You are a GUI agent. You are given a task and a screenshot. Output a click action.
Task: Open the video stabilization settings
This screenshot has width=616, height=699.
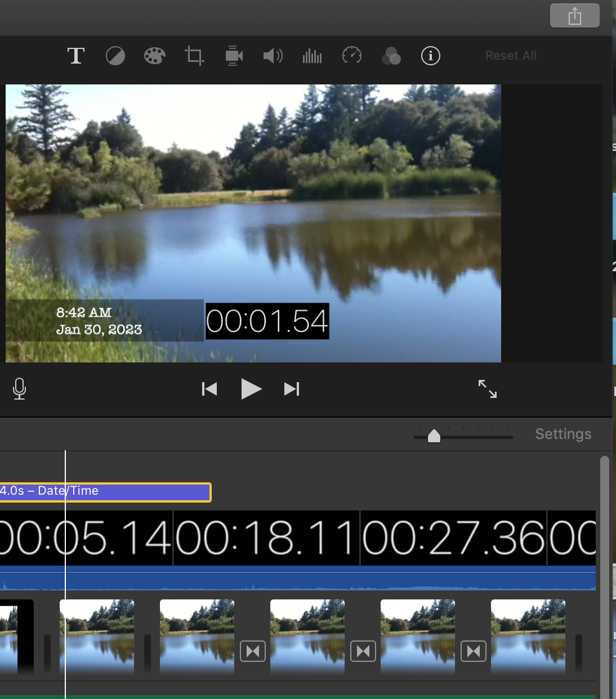tap(234, 56)
